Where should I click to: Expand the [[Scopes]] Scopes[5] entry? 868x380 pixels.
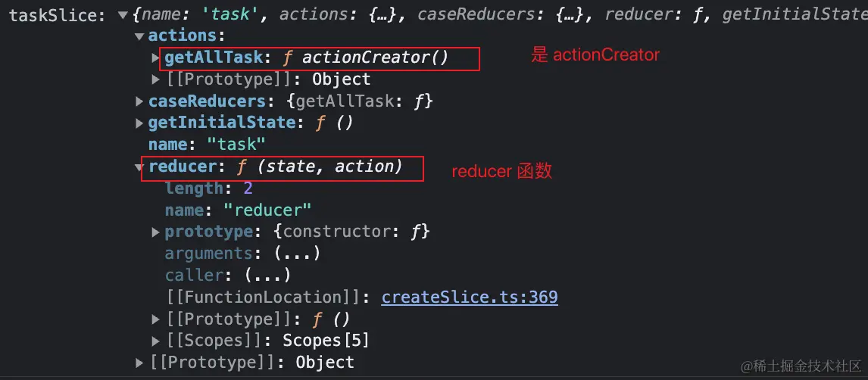pos(156,341)
